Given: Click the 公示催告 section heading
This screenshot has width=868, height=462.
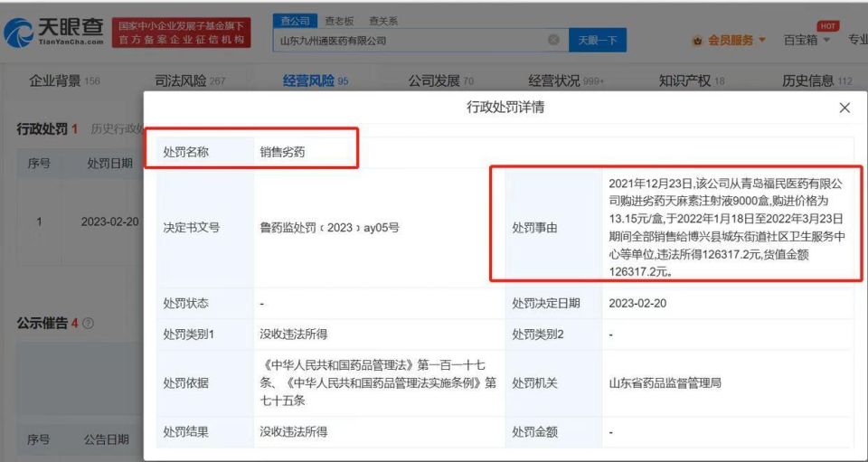Looking at the screenshot, I should point(42,323).
